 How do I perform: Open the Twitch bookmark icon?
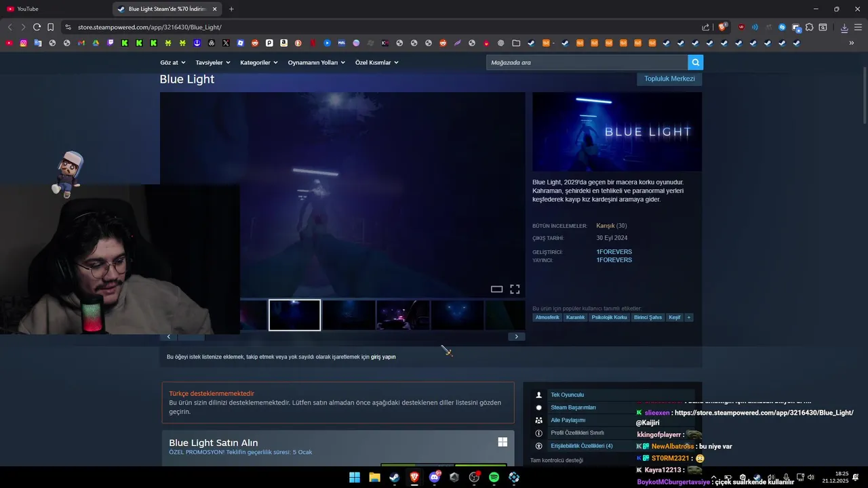click(110, 43)
